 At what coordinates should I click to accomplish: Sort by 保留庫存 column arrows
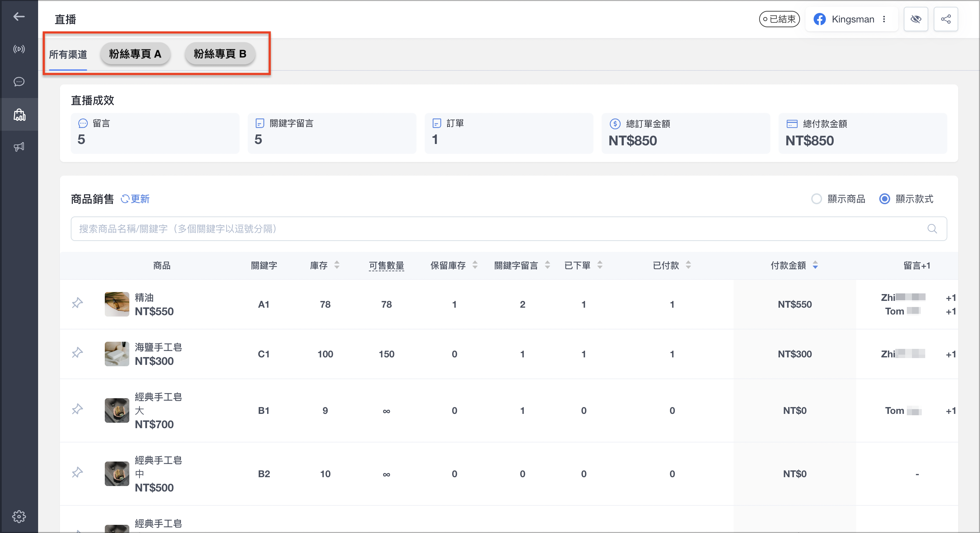pyautogui.click(x=475, y=265)
